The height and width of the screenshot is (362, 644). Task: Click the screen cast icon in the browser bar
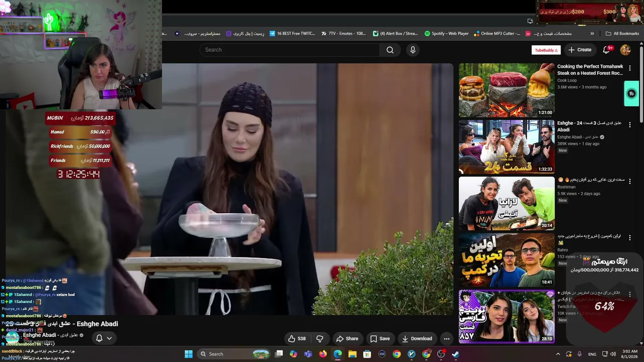click(530, 21)
